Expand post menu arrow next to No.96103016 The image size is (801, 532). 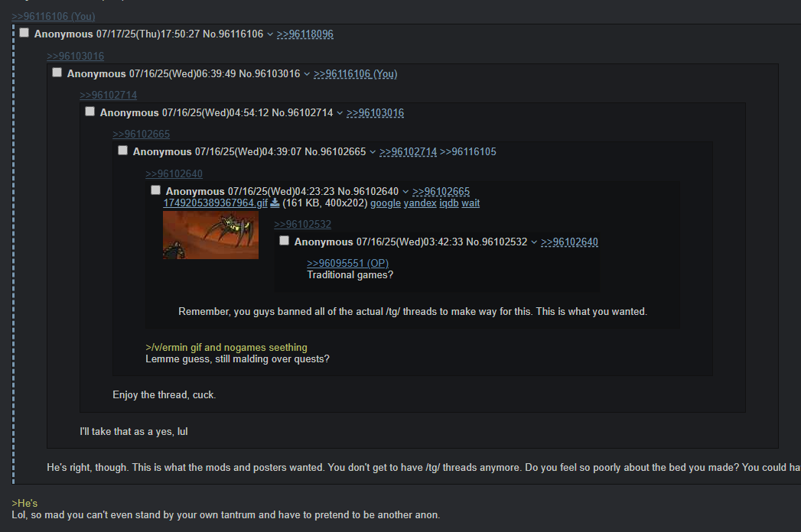point(307,74)
